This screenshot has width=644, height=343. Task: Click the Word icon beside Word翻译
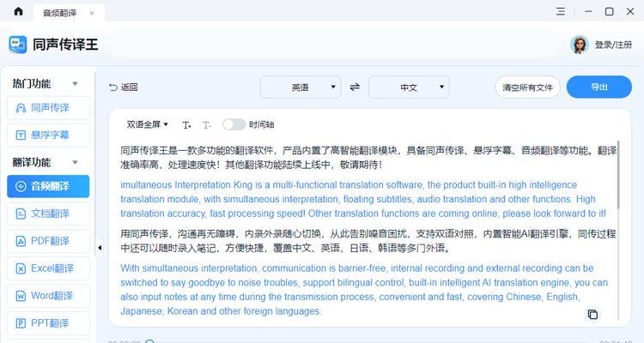(21, 296)
